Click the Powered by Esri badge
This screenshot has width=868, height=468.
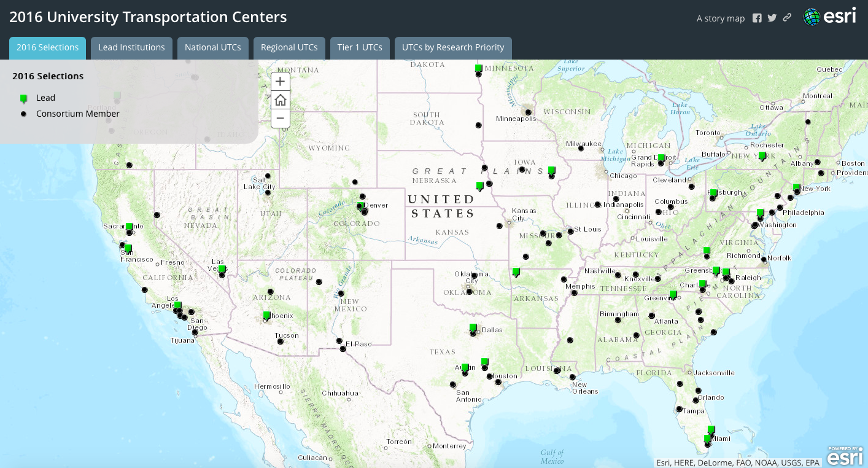click(845, 456)
